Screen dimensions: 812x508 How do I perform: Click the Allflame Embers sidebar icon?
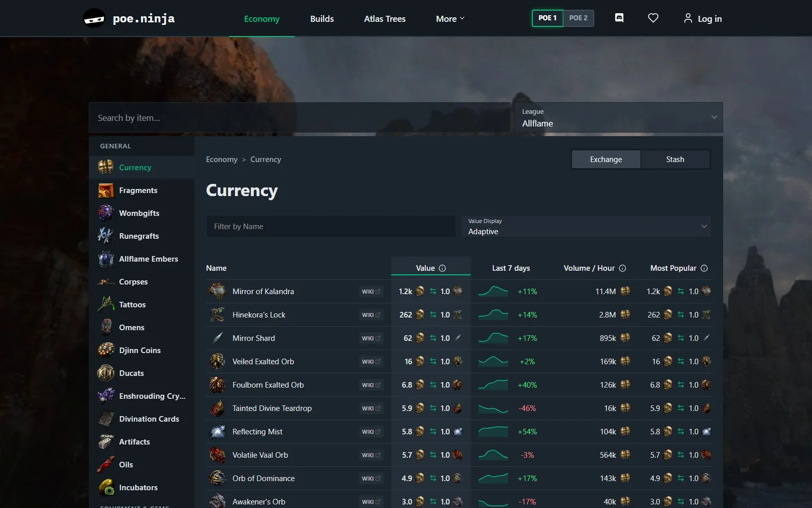coord(106,259)
